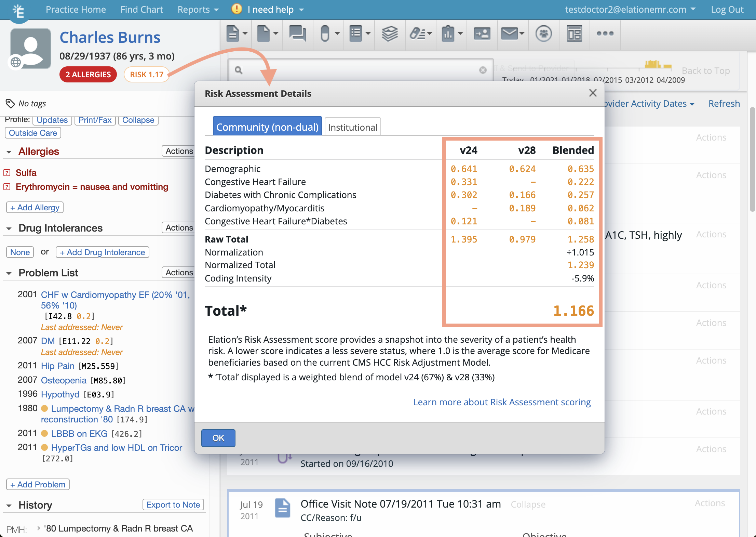
Task: Open Learn more about Risk Assessment scoring link
Action: [502, 402]
